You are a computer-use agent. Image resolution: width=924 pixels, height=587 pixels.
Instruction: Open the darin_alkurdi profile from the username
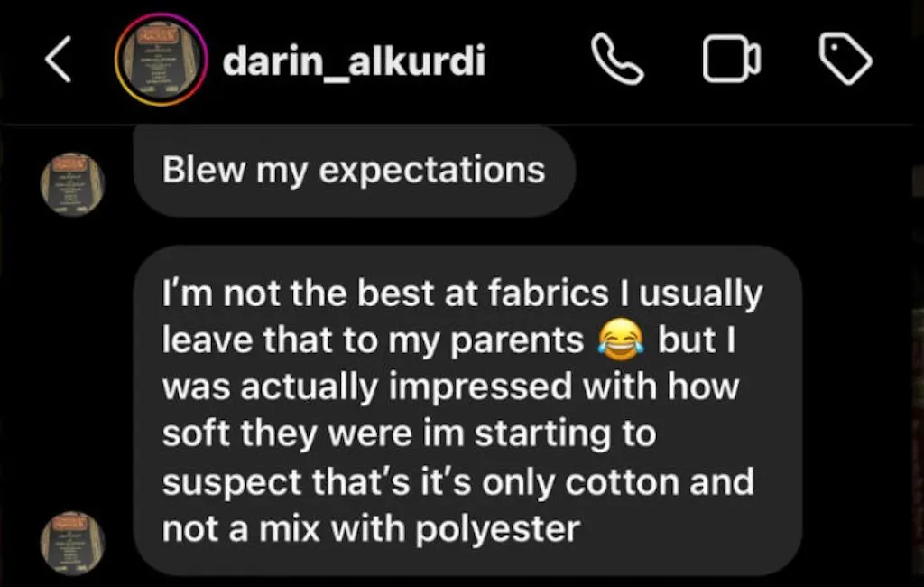tap(354, 61)
